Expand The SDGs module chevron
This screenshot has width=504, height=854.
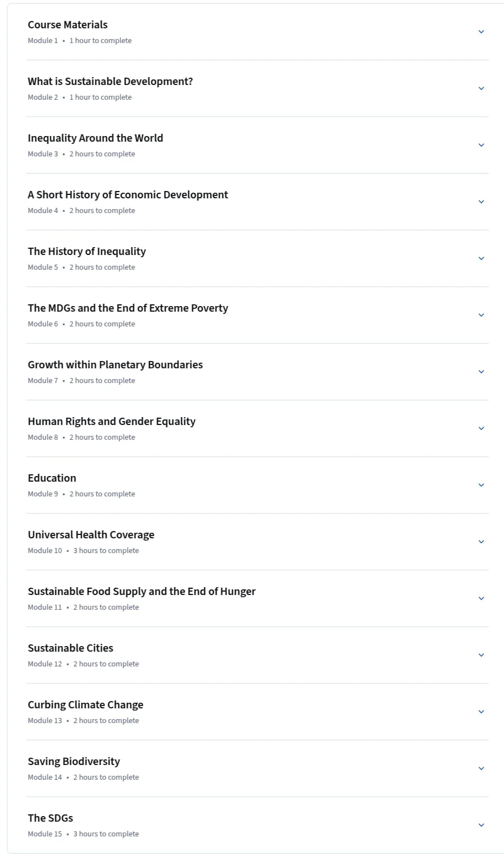[481, 825]
